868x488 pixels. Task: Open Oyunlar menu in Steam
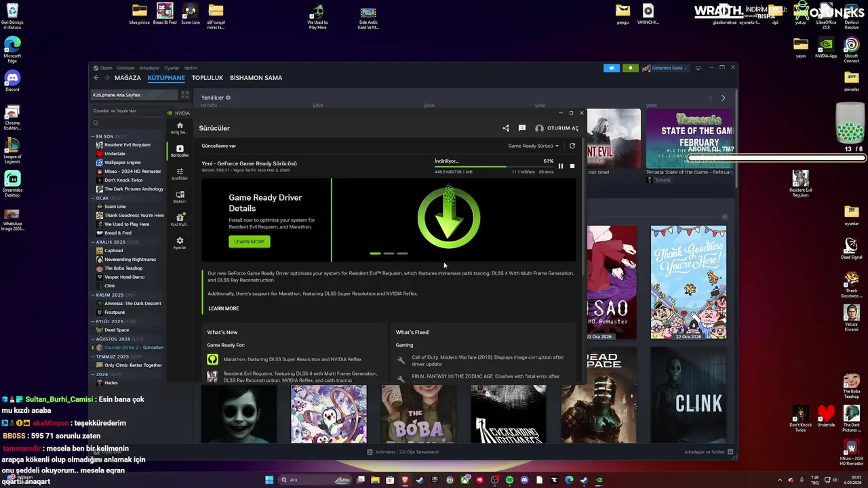[x=172, y=68]
